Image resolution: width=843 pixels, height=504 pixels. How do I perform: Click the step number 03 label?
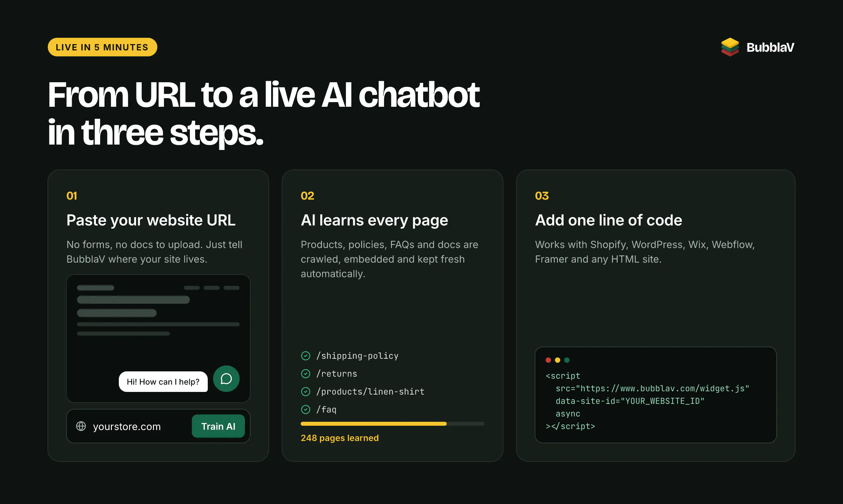(x=542, y=196)
